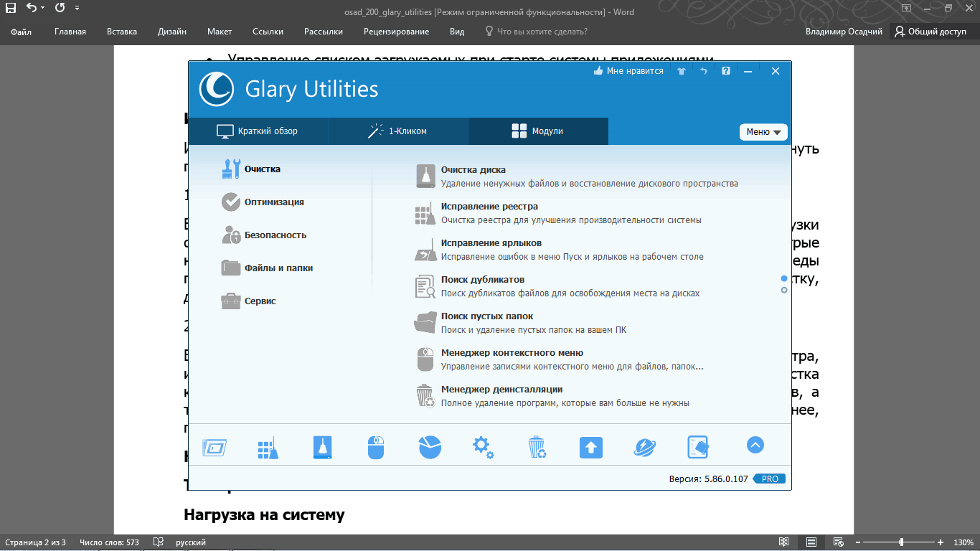
Task: Select the Очистка category
Action: [252, 169]
